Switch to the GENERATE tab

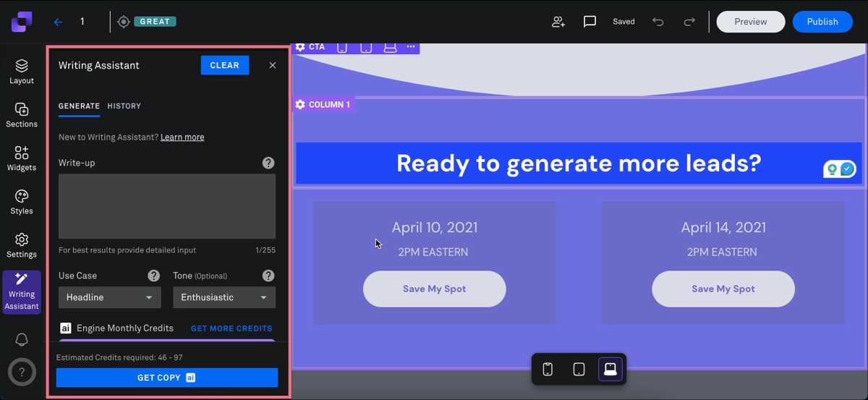coord(79,106)
